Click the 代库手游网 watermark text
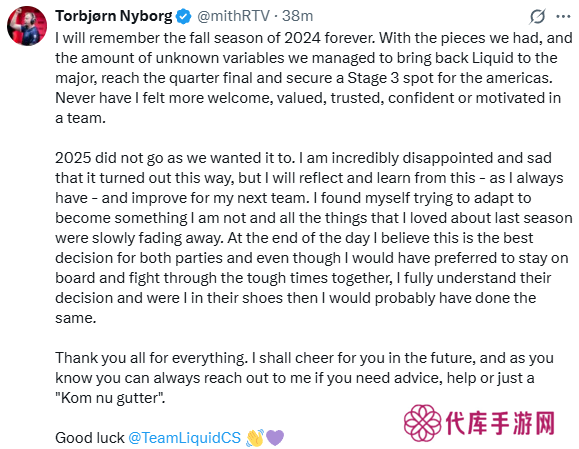Screen dimensions: 579x449 coord(500,423)
